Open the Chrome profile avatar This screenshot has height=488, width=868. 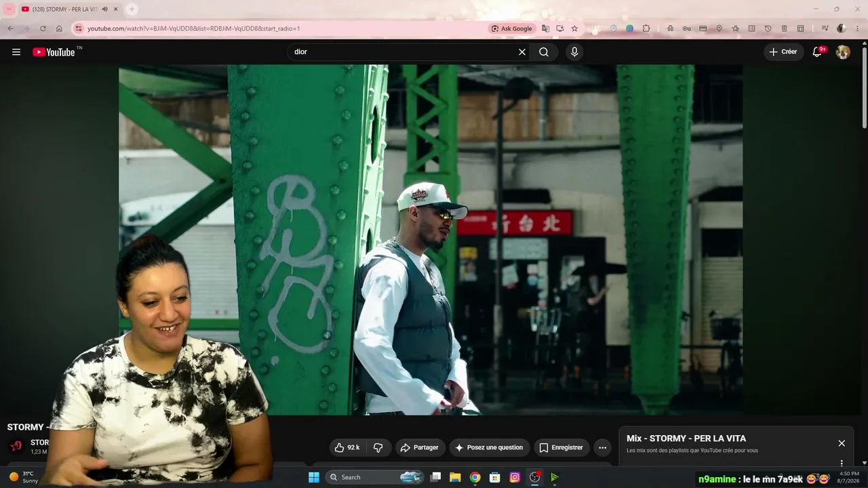[841, 28]
